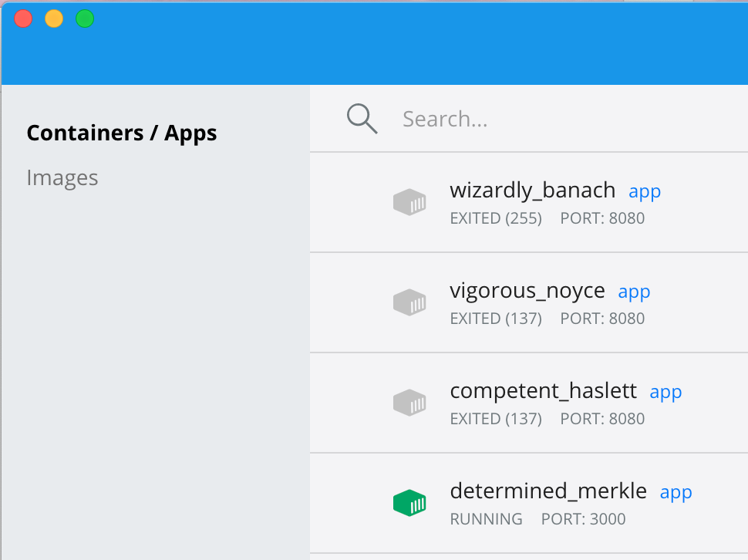The height and width of the screenshot is (560, 748).
Task: Select the vigorous_noyce container name
Action: point(527,291)
